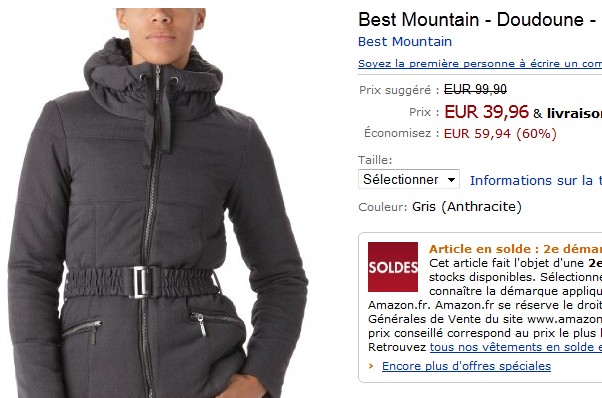
Task: Click the jacket product image
Action: coord(157,203)
